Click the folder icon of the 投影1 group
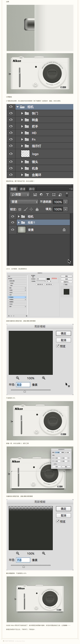 pyautogui.click(x=23, y=222)
